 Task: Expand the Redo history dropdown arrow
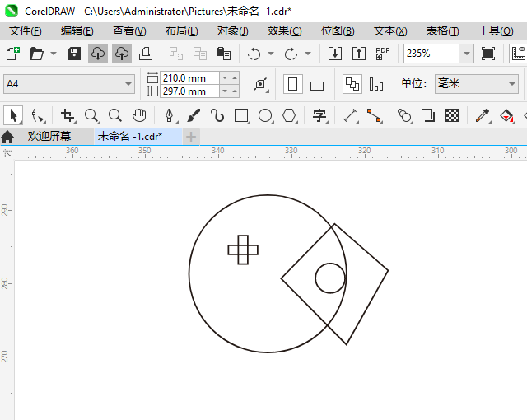tap(308, 54)
